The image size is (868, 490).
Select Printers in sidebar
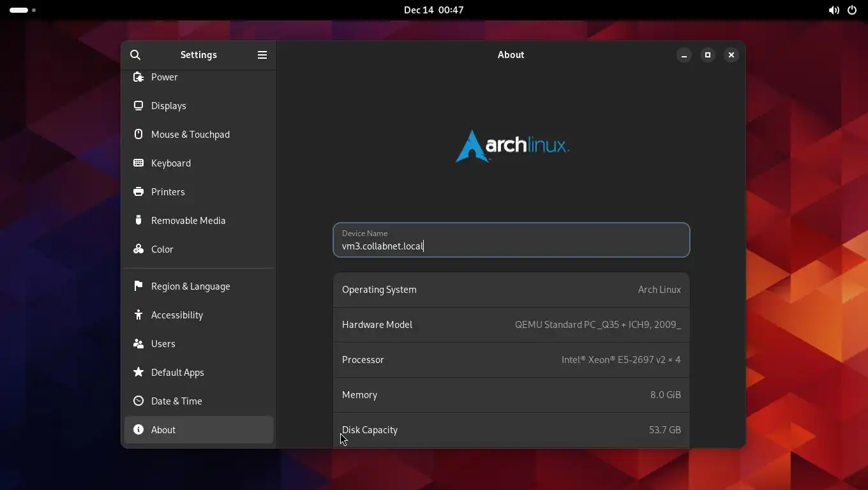(199, 192)
